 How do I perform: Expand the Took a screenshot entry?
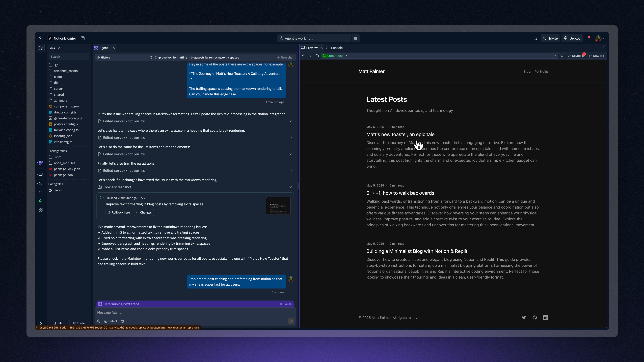[x=195, y=187]
